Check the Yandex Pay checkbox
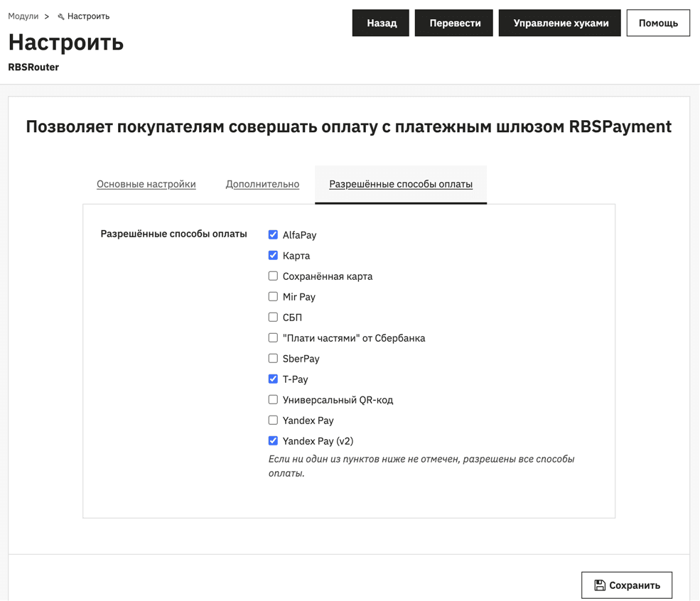 pyautogui.click(x=273, y=420)
